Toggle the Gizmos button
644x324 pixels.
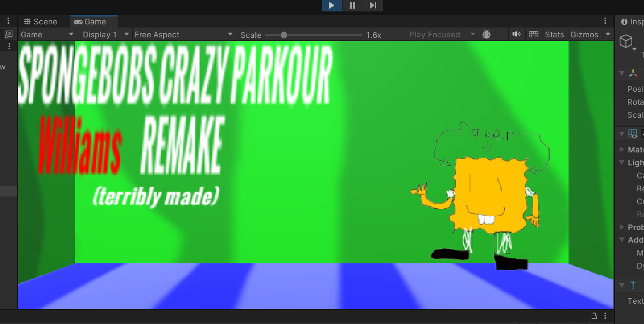[584, 35]
